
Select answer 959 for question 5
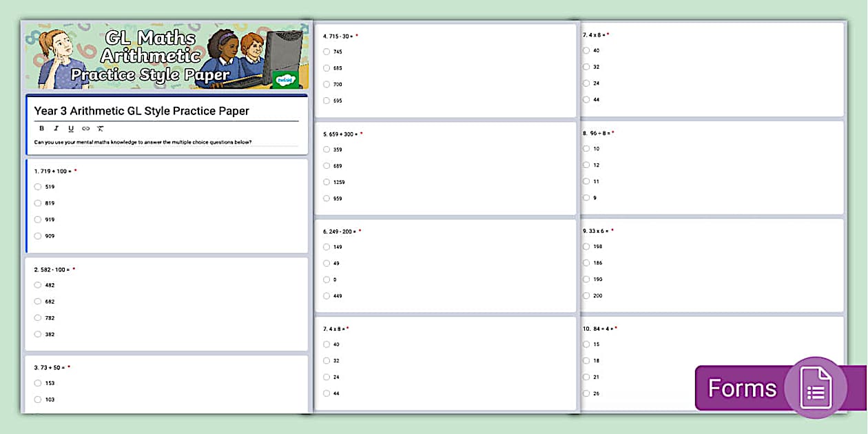[x=326, y=198]
